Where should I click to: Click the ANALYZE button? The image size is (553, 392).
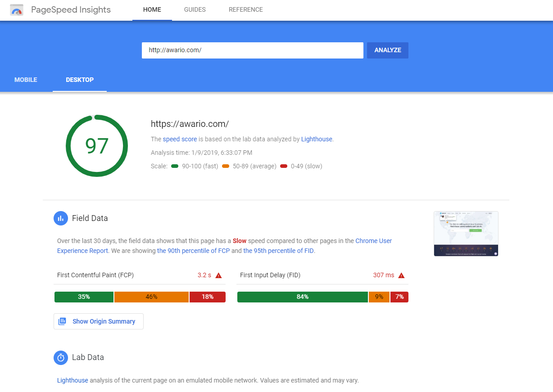coord(388,50)
